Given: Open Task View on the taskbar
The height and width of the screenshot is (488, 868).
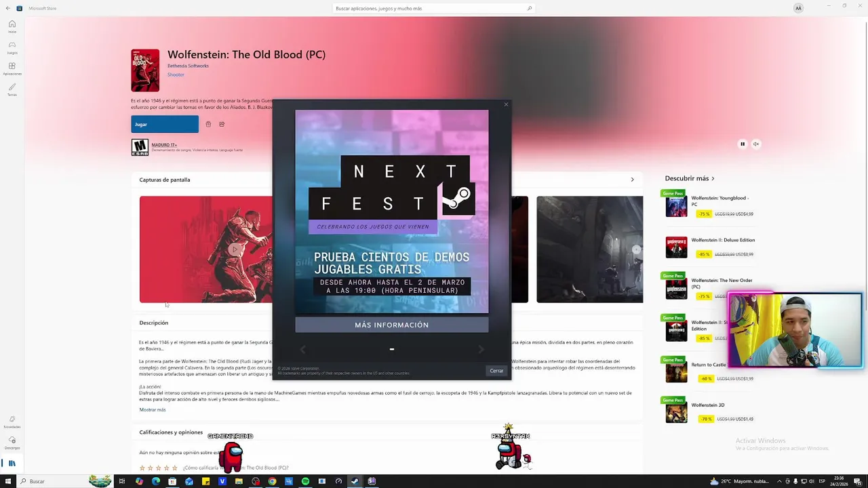Looking at the screenshot, I should click(x=122, y=481).
